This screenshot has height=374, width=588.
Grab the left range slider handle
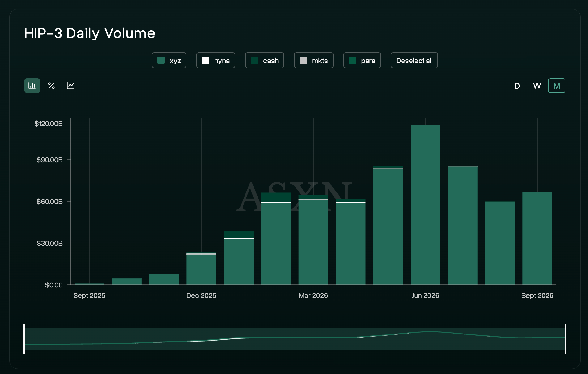click(x=24, y=339)
